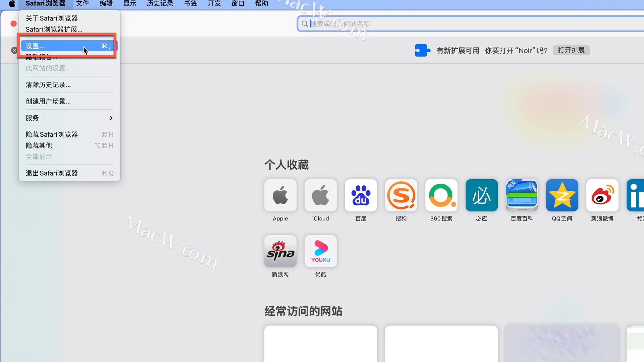Screen dimensions: 644x362
Task: Click the 打开扩展 button
Action: point(571,50)
